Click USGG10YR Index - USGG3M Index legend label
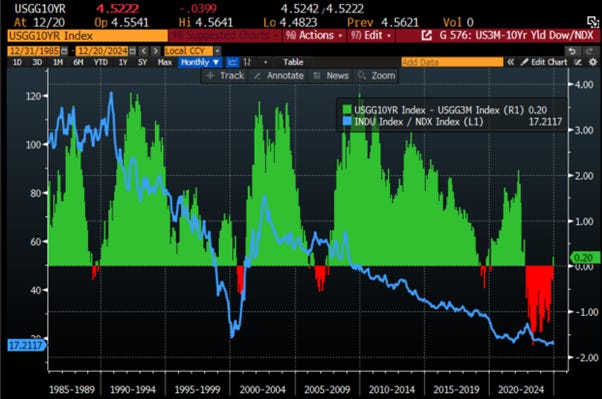This screenshot has height=399, width=602. (439, 110)
